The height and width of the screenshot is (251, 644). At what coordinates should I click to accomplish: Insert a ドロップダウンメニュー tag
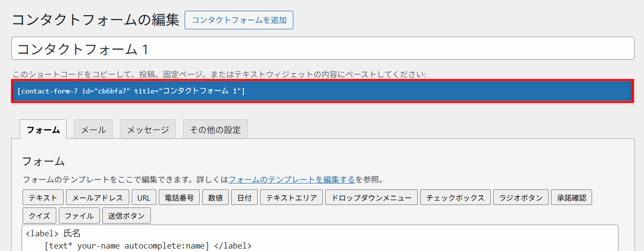coord(371,198)
